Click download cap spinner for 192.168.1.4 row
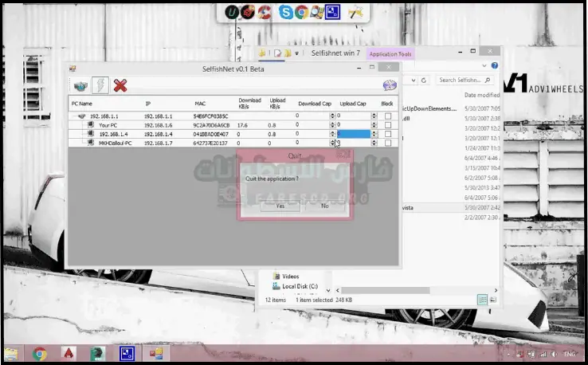 [x=332, y=134]
